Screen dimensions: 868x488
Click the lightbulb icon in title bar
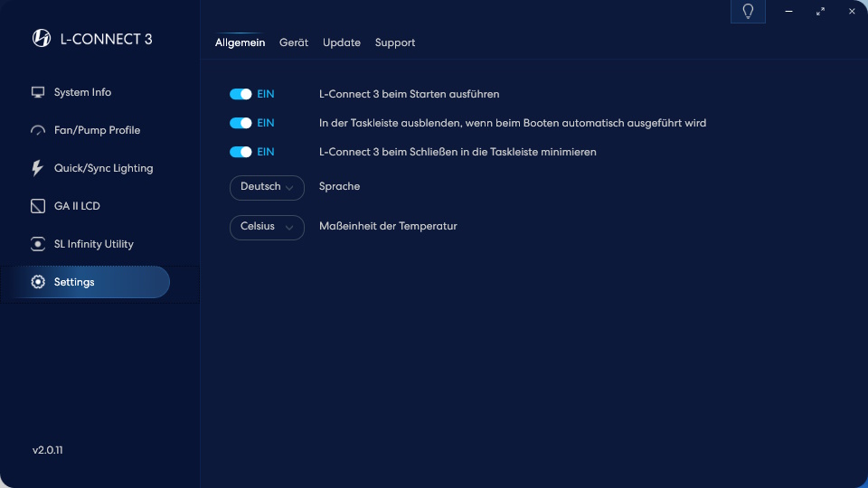[748, 12]
